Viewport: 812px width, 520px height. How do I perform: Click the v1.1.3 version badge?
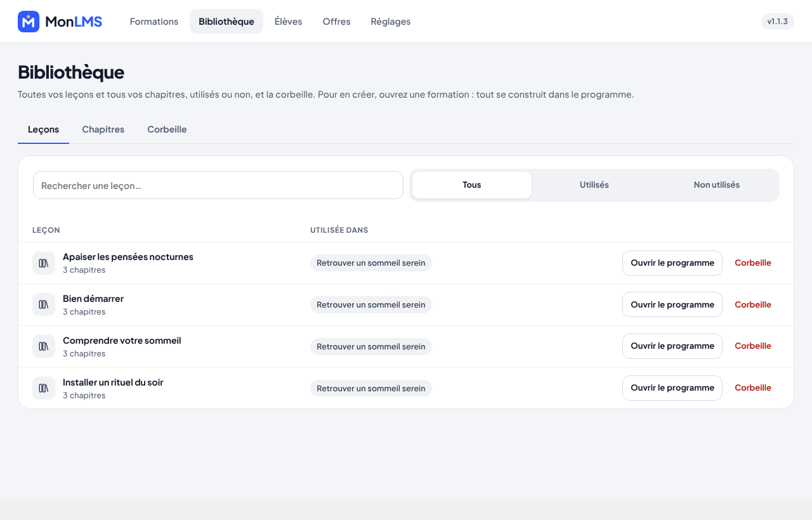pyautogui.click(x=778, y=22)
